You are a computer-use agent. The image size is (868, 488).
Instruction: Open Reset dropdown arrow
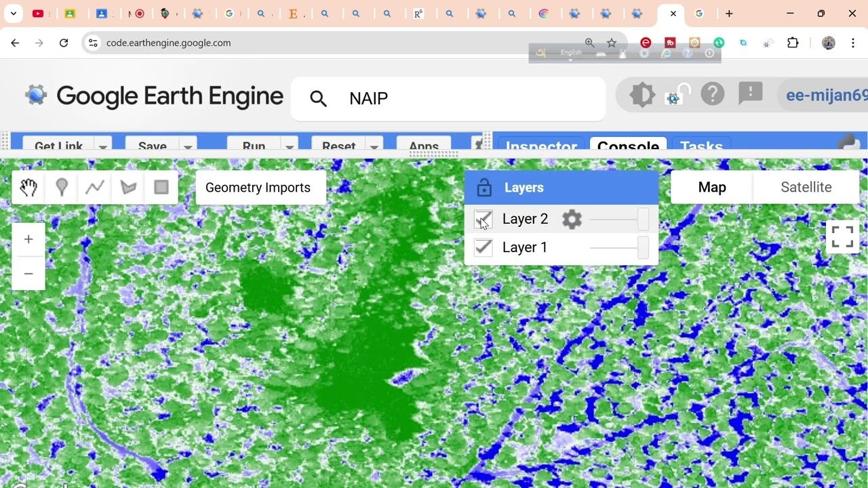click(x=374, y=146)
